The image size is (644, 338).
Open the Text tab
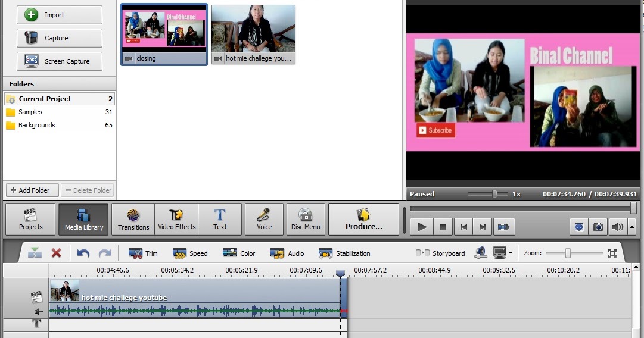220,220
